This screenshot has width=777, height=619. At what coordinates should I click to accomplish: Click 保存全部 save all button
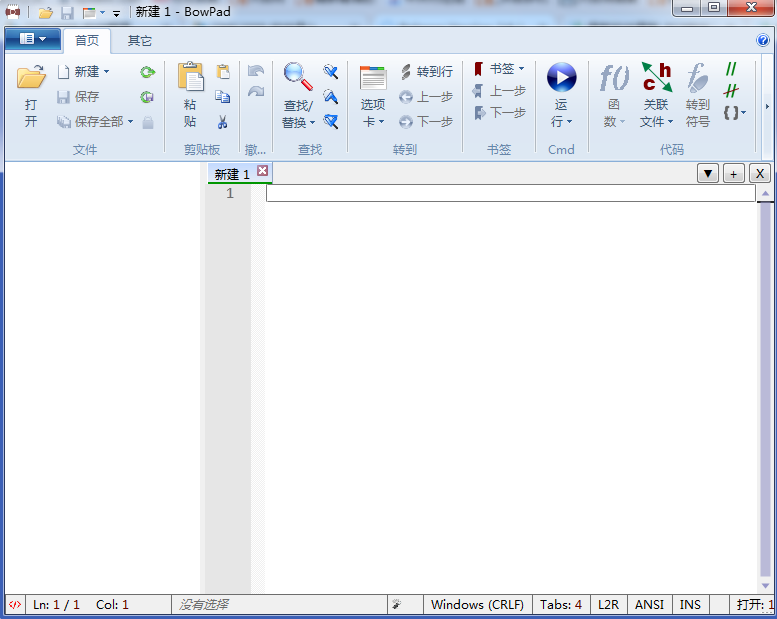[x=90, y=121]
